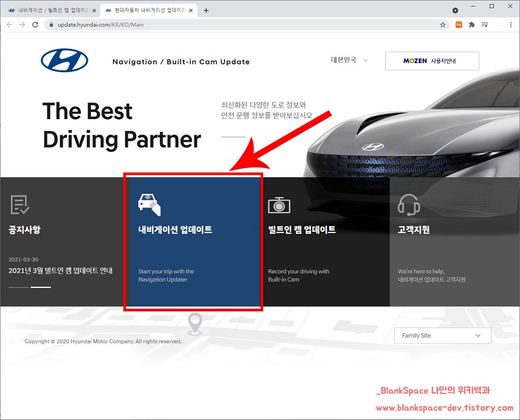Open the Chrome three-dot menu

coord(511,24)
